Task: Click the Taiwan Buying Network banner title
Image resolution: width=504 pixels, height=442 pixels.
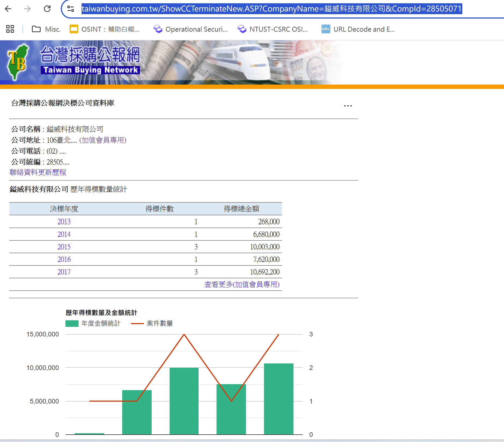Action: [x=90, y=70]
